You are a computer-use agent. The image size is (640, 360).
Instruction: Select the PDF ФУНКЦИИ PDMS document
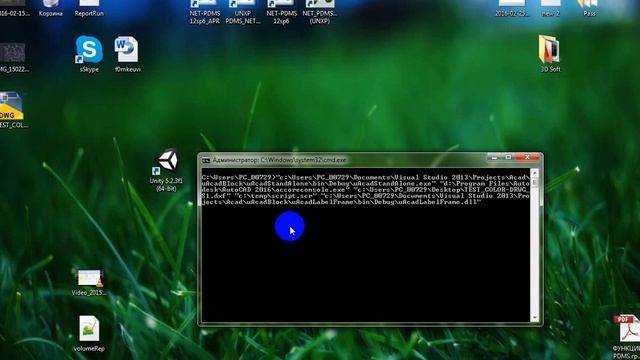coord(627,337)
